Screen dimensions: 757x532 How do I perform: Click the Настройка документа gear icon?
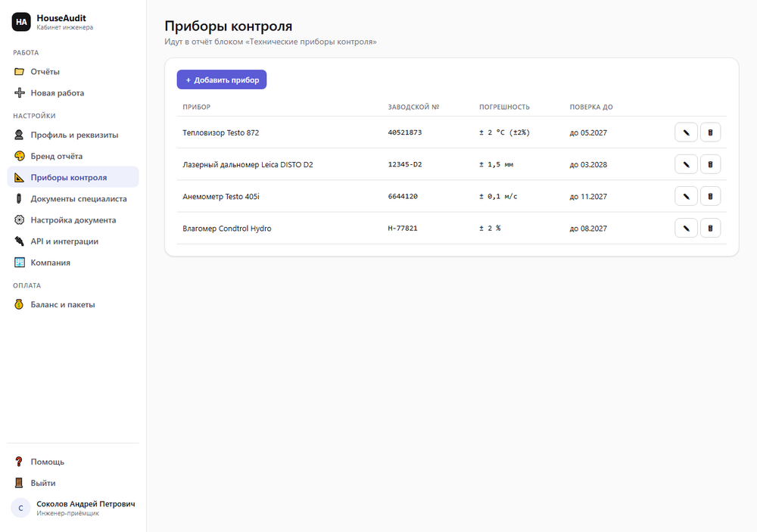point(20,219)
